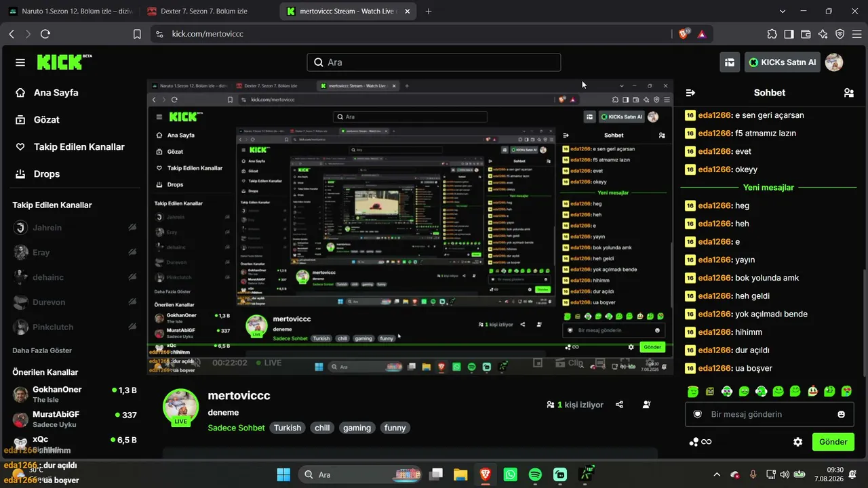The image size is (868, 488).
Task: Open the Windows Start menu
Action: click(x=283, y=474)
